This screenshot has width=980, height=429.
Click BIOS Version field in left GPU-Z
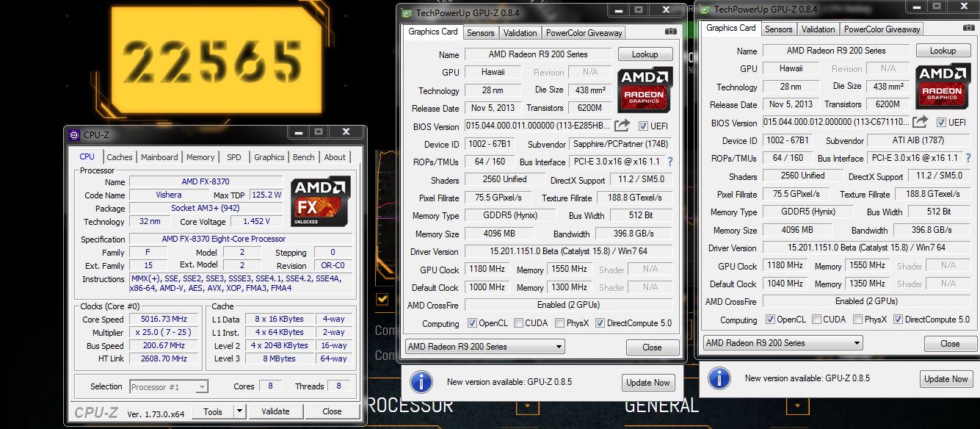coord(537,126)
